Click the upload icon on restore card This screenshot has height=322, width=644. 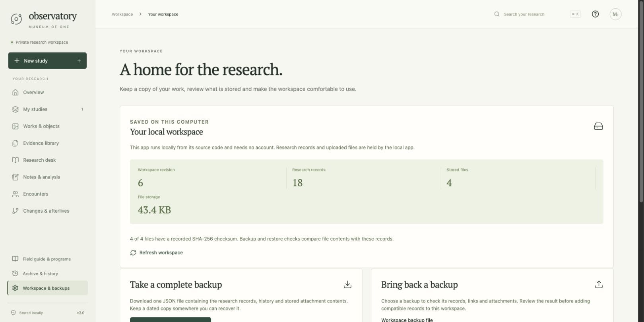pos(599,285)
